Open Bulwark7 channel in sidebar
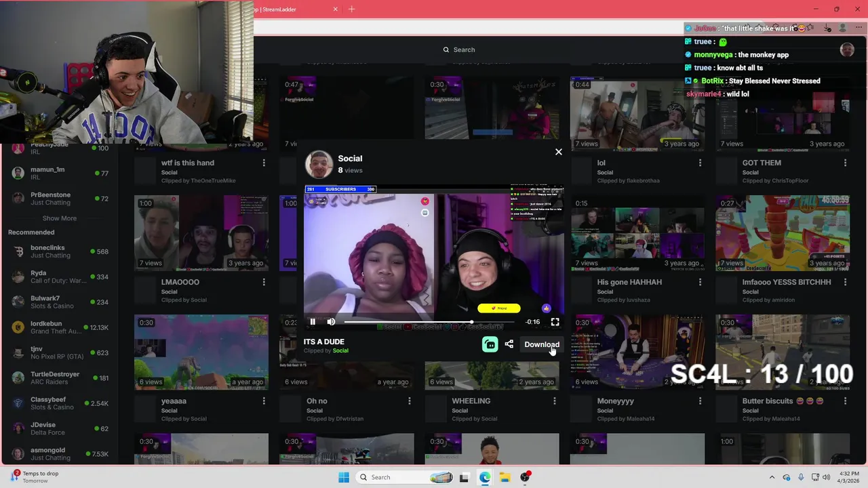 (x=59, y=302)
